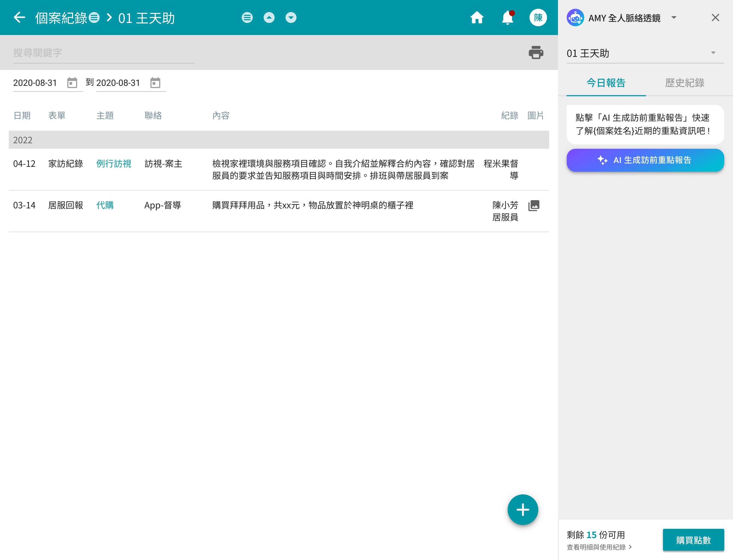Open 例行訪視 record link
733x560 pixels.
coord(114,163)
